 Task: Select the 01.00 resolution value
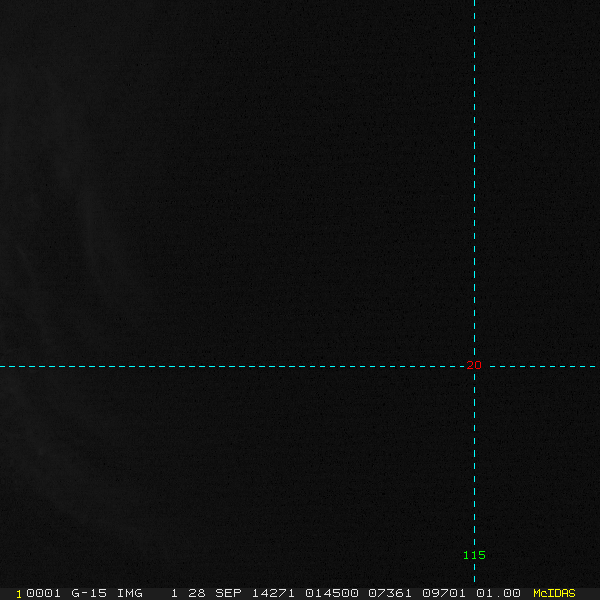[498, 593]
